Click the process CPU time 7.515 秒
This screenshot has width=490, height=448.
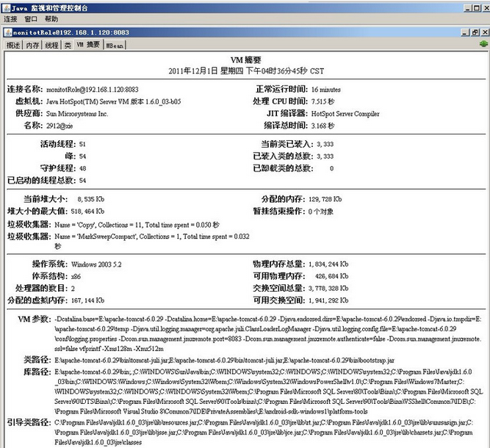(323, 101)
